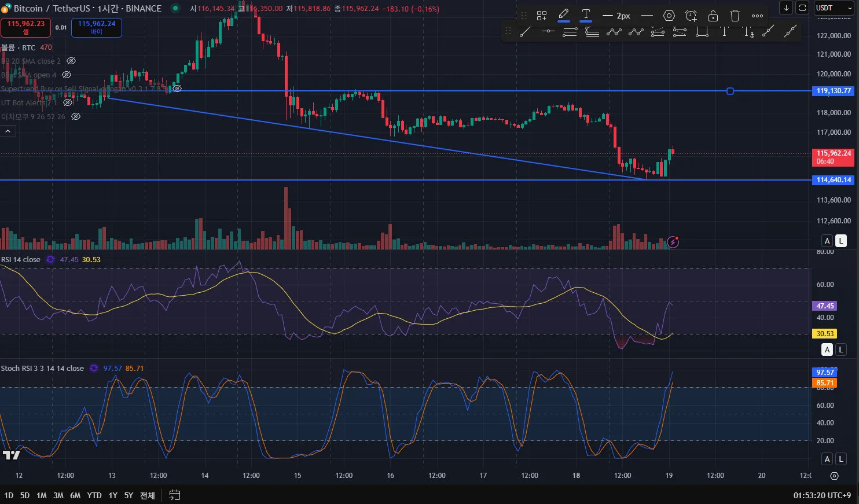Open the line color picker pencil
This screenshot has width=859, height=504.
tap(564, 16)
